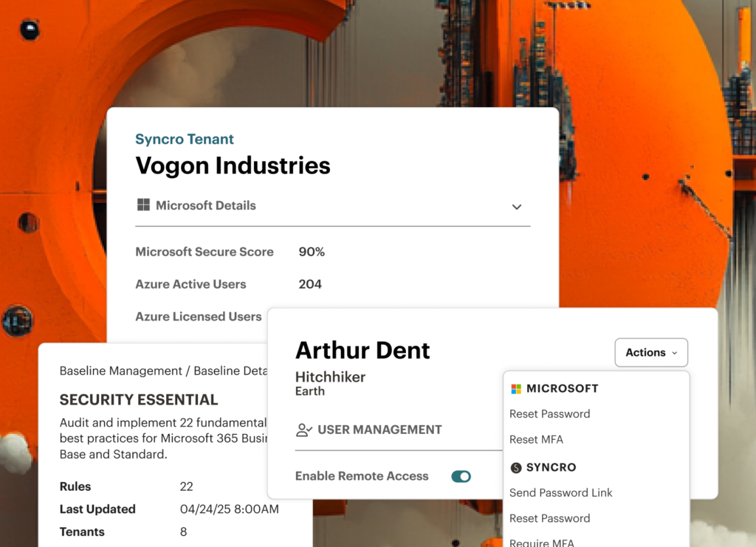Click the user-check icon beside USER MANAGEMENT

(x=303, y=430)
